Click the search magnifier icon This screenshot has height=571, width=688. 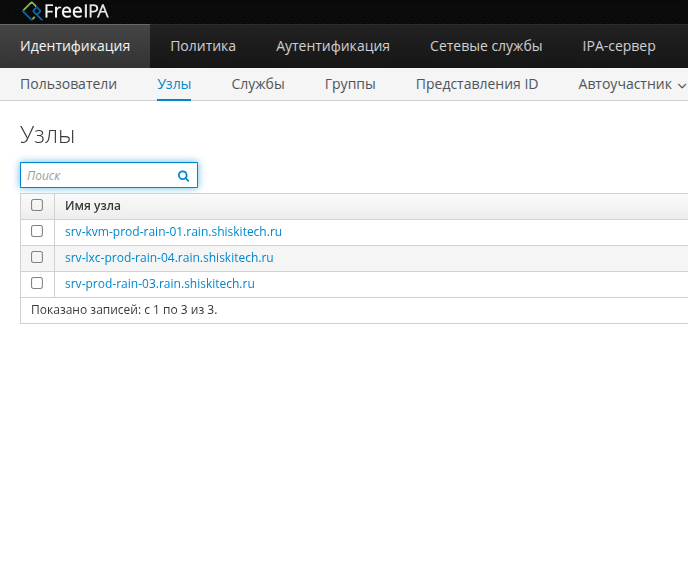pyautogui.click(x=183, y=175)
